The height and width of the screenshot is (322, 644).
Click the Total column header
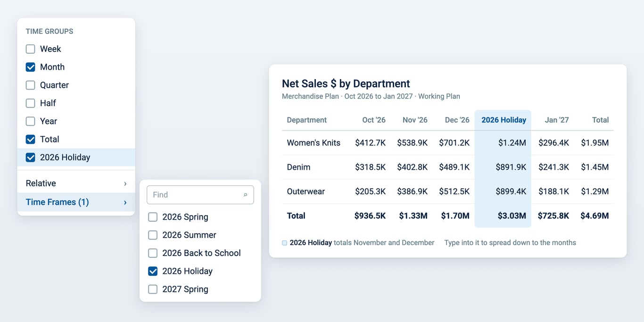600,120
